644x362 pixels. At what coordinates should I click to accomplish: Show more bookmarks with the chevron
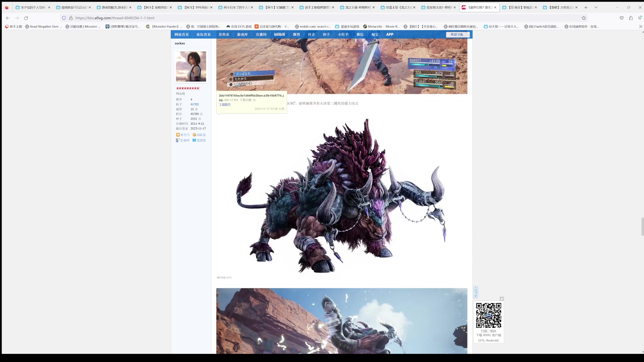coord(640,26)
